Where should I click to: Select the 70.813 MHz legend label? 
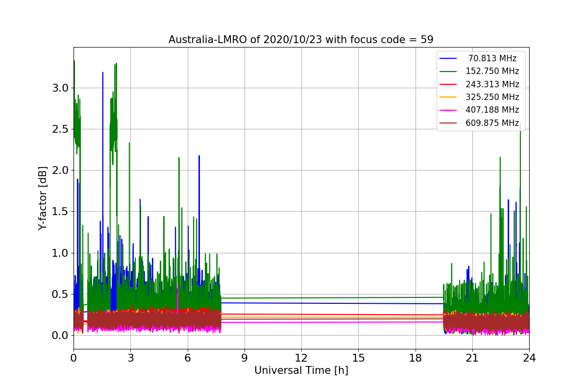coord(492,58)
